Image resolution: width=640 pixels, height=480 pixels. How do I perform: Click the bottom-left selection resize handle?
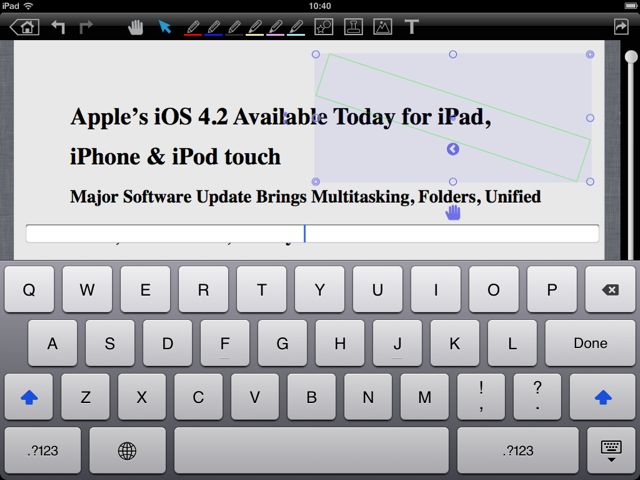[x=316, y=182]
